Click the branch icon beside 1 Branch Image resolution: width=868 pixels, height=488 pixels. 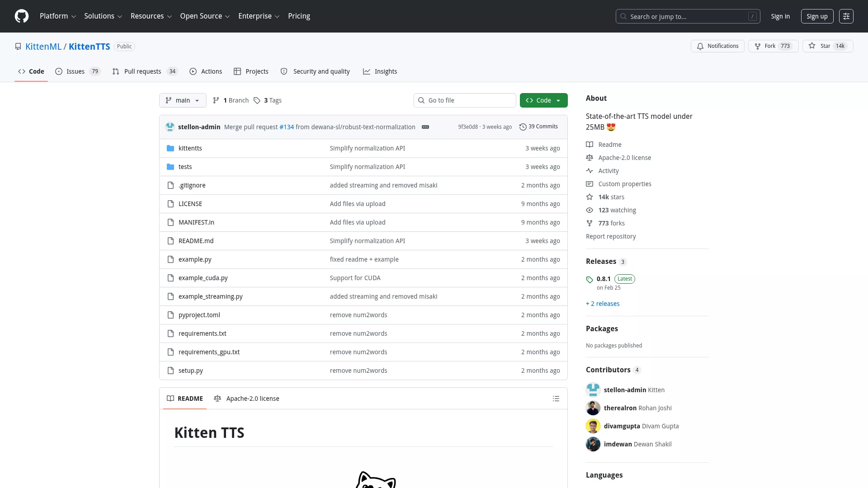[216, 100]
